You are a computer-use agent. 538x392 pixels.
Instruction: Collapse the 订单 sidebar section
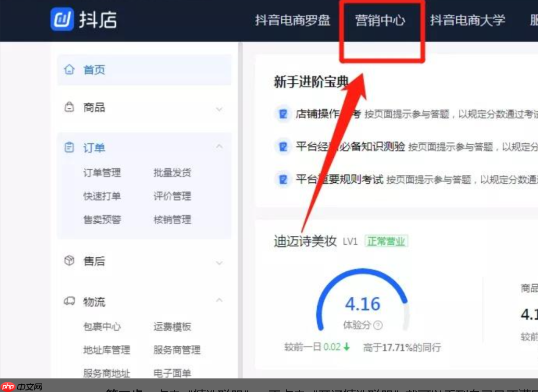click(219, 147)
